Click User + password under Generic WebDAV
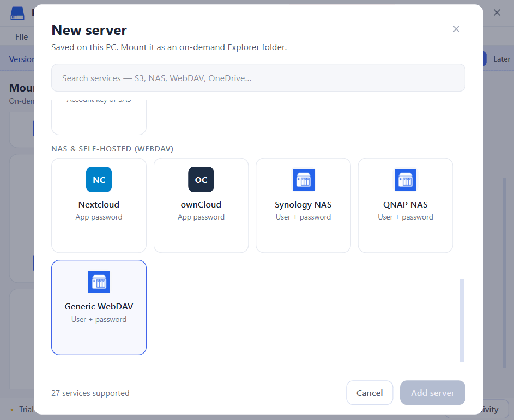Screen dimensions: 514x420 [99, 319]
